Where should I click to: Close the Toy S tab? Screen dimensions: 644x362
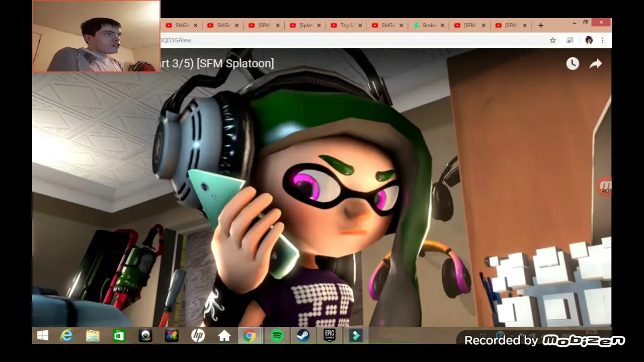[360, 25]
